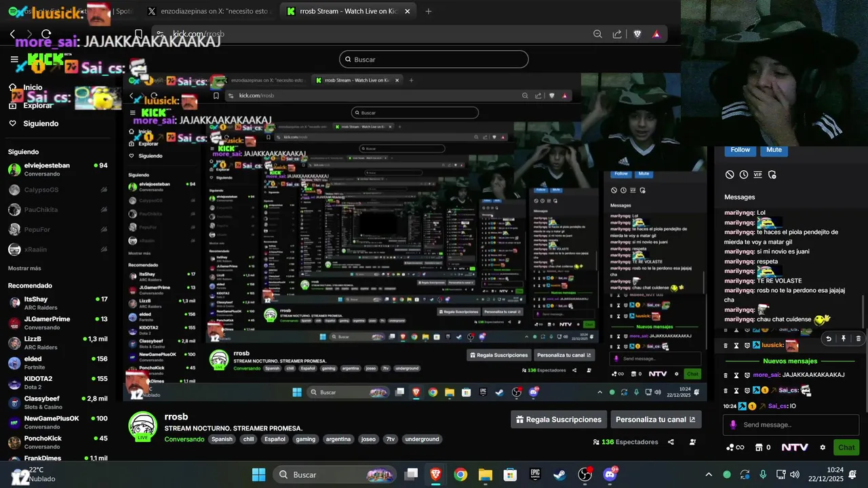Click the moderator shield icon in the user card
868x488 pixels.
[772, 175]
